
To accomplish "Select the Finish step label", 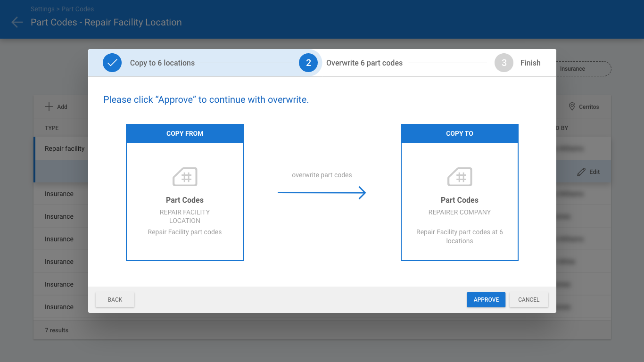I will [x=530, y=63].
